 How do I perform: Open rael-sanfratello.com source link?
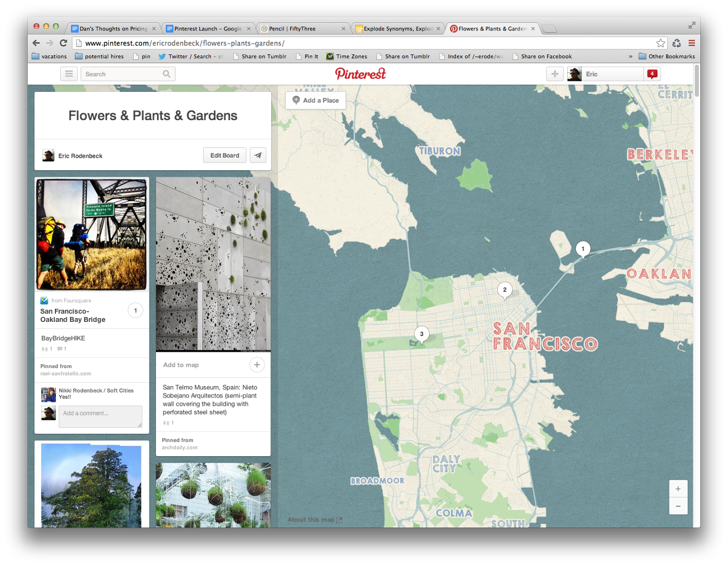coord(66,374)
